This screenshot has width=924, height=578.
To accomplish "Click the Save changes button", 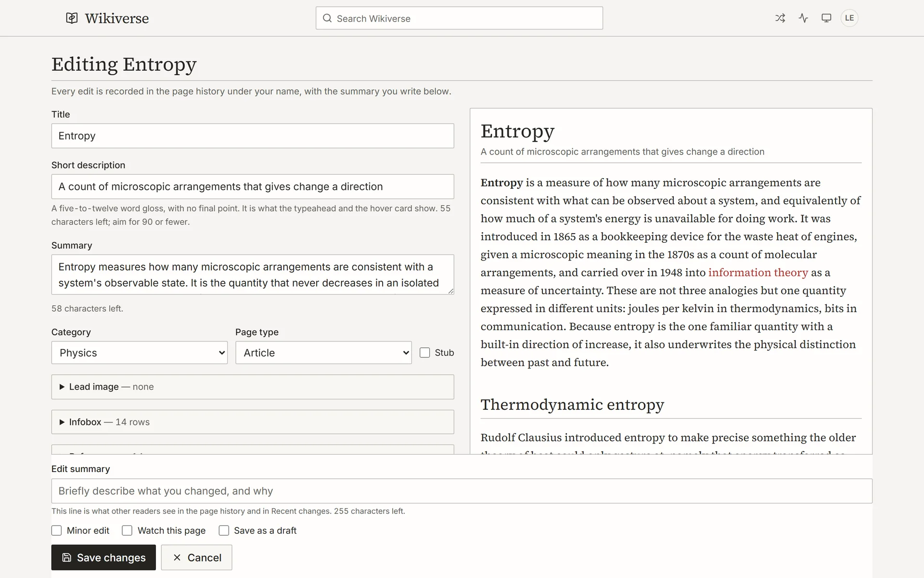I will coord(103,557).
